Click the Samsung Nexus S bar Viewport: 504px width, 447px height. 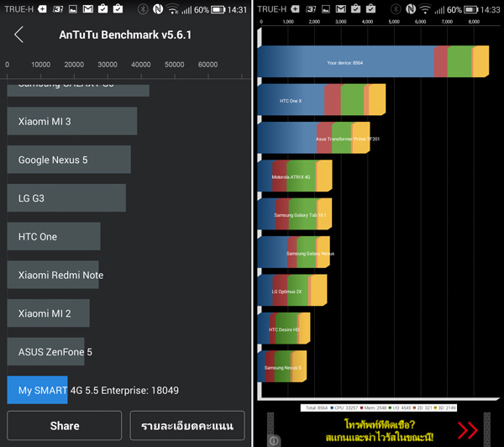pos(282,366)
